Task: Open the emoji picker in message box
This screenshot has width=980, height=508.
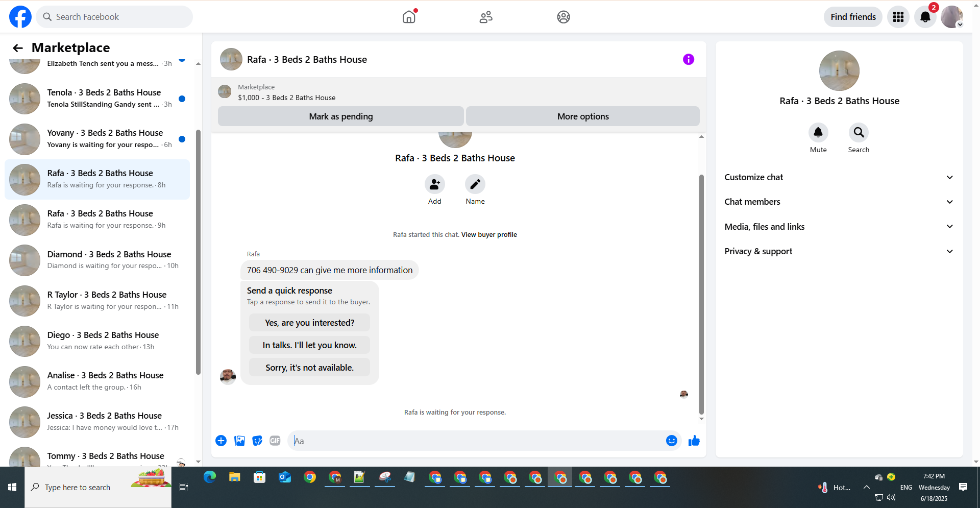Action: (x=672, y=441)
